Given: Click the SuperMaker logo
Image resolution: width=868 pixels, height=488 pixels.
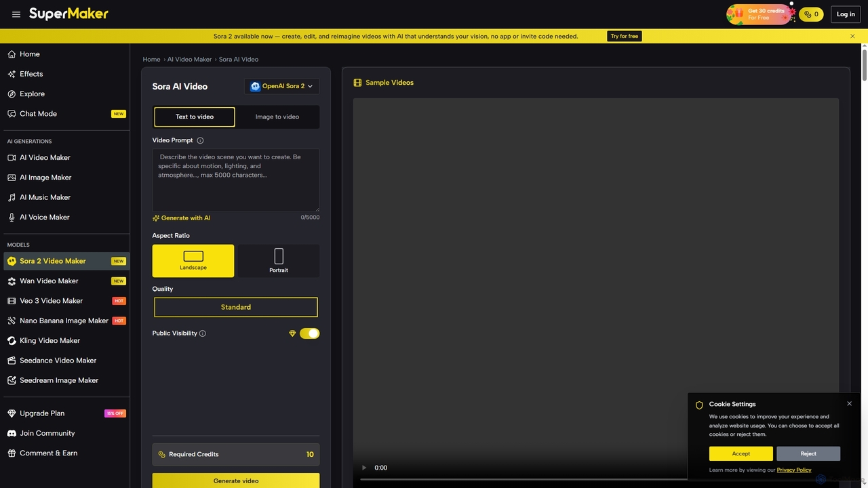Looking at the screenshot, I should [68, 14].
